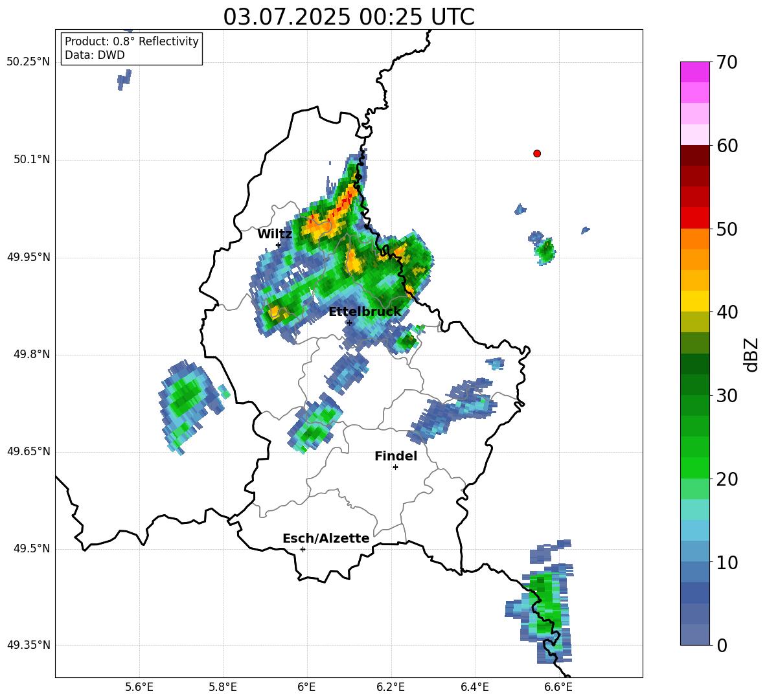This screenshot has height=700, width=767.
Task: Click the colorbar tick label 20
Action: 727,480
